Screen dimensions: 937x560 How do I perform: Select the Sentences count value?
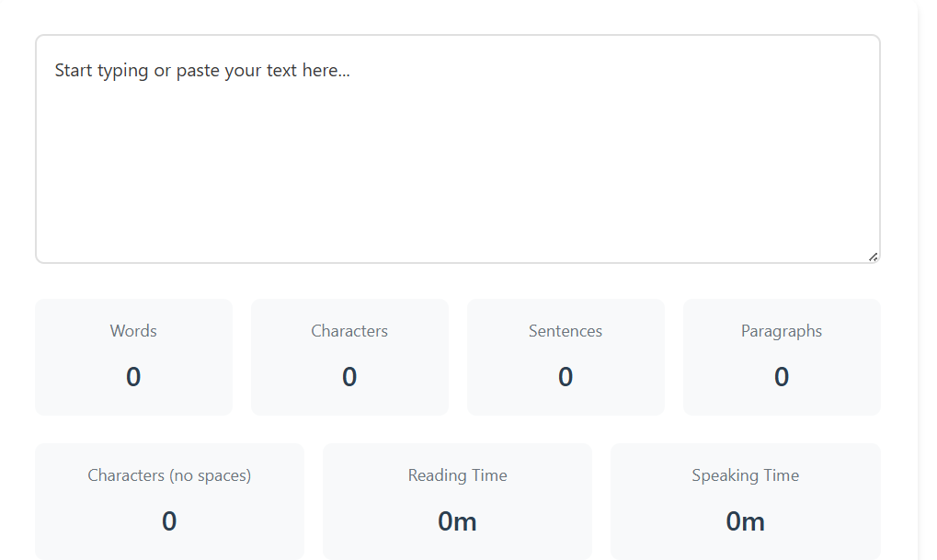(566, 377)
